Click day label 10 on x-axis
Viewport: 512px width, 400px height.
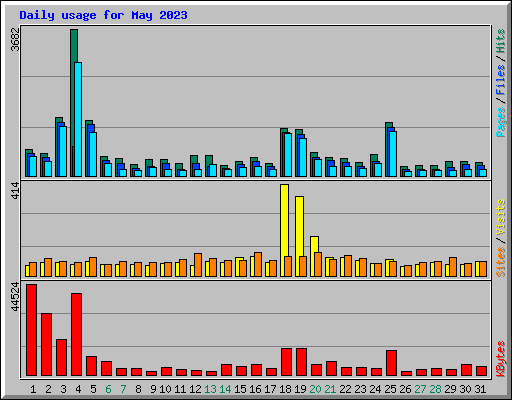(x=165, y=389)
